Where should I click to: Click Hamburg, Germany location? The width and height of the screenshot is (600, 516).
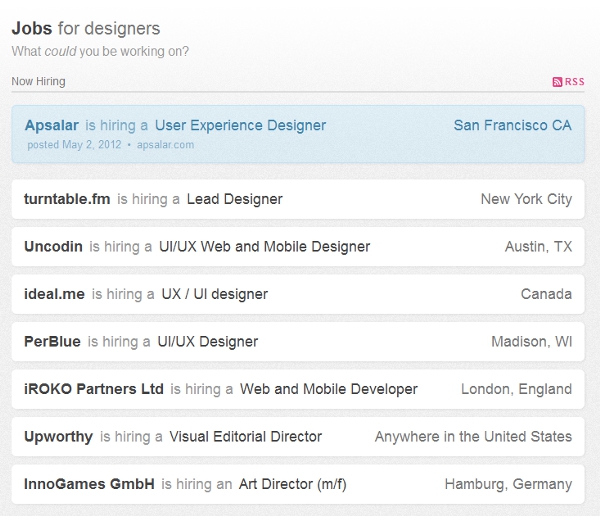pos(508,484)
